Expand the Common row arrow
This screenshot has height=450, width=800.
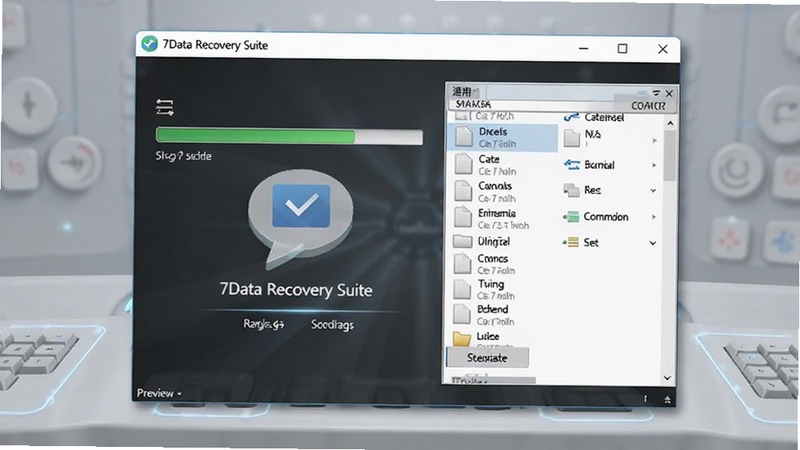[654, 217]
